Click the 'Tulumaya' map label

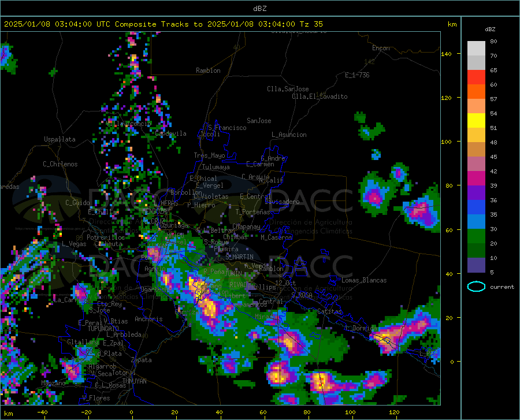(216, 167)
